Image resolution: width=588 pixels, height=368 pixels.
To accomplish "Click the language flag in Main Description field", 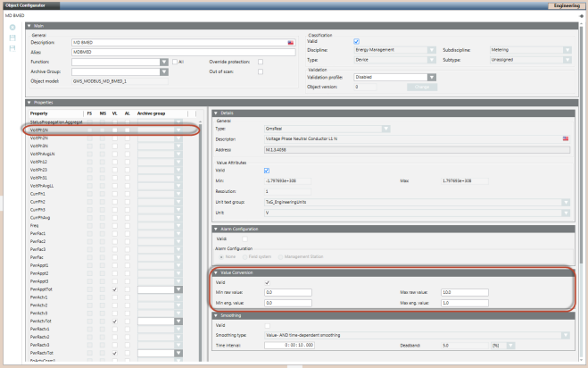I will 291,42.
